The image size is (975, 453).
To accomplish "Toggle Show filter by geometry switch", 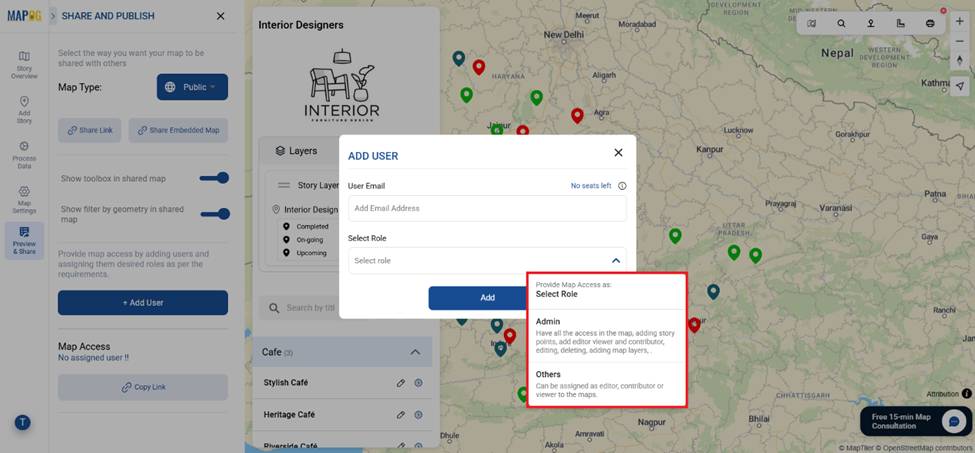I will (x=215, y=213).
